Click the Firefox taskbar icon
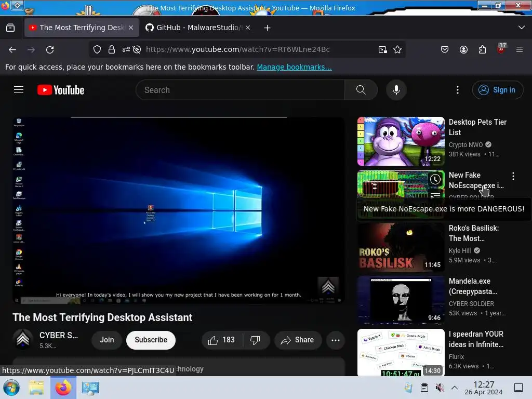The height and width of the screenshot is (399, 532). coord(63,388)
